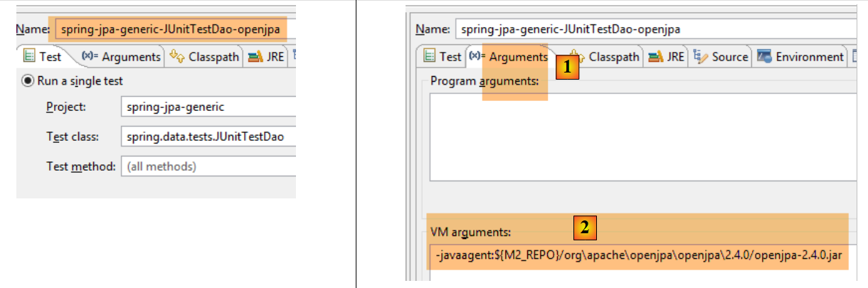The image size is (868, 288).
Task: Click the Project field containing spring-jpa-generic
Action: [x=208, y=107]
